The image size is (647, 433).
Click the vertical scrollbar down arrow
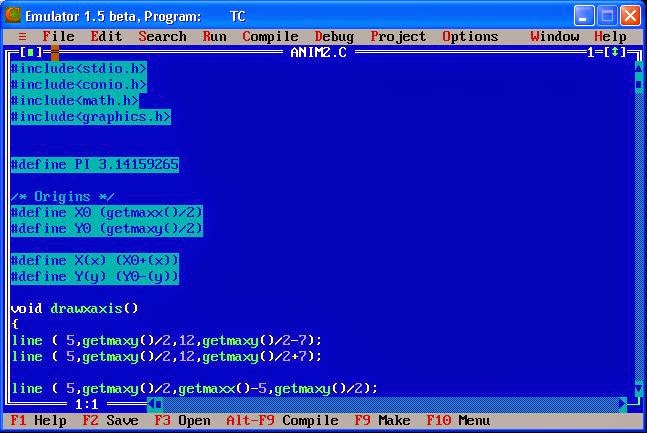pos(638,388)
